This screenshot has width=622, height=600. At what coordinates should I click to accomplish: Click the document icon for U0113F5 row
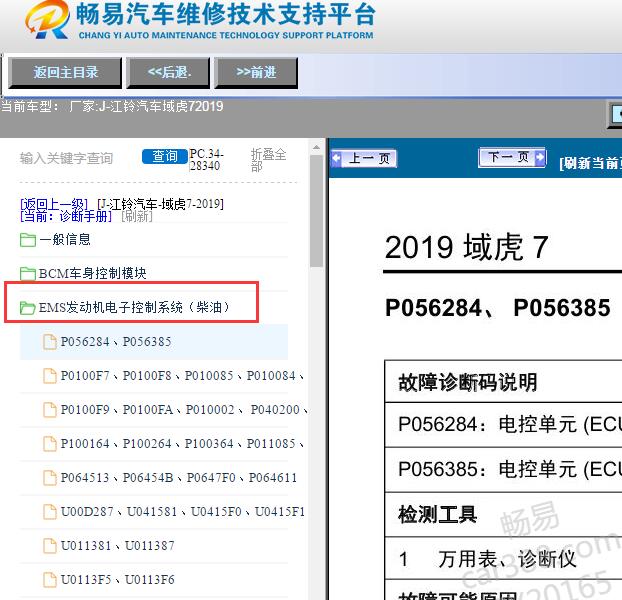(50, 580)
